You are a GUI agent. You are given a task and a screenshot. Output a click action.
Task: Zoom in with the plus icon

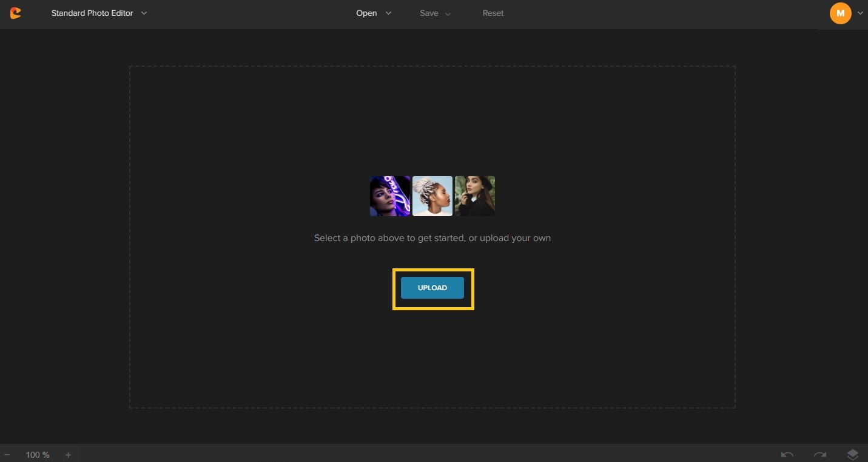68,455
